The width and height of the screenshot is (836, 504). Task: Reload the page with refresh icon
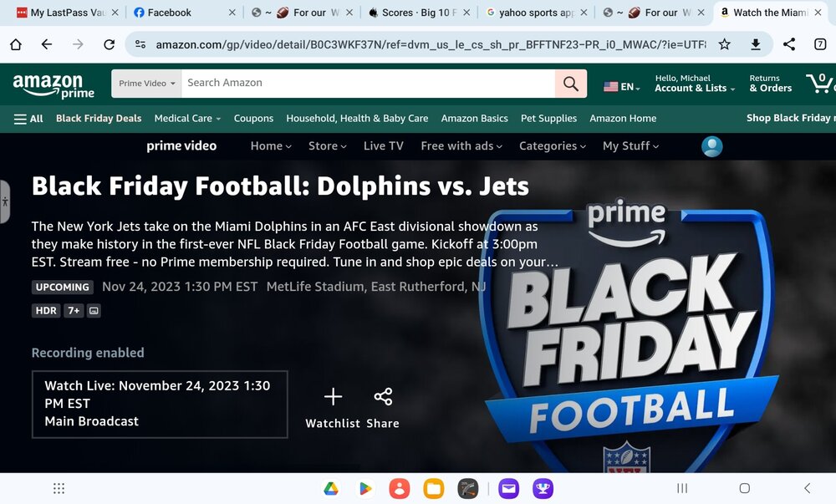(110, 44)
